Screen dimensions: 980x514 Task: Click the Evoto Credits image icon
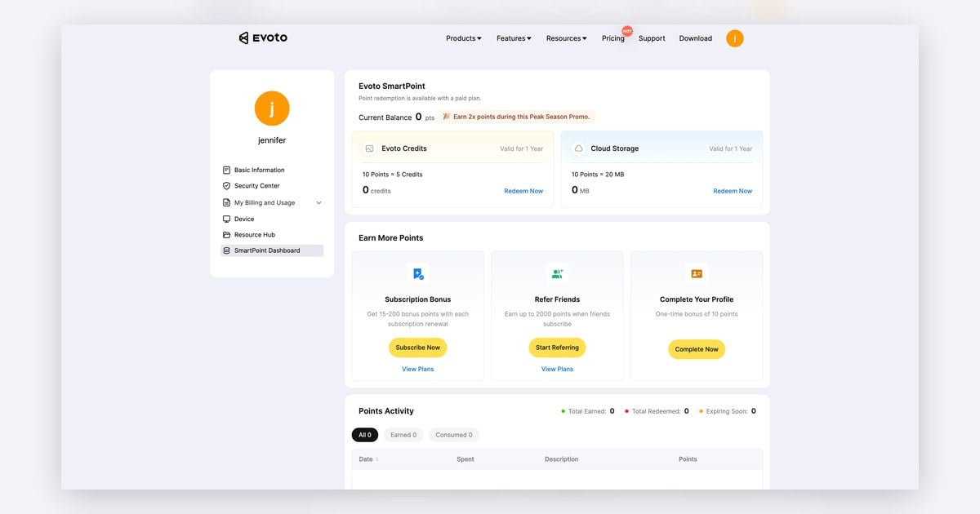point(370,148)
